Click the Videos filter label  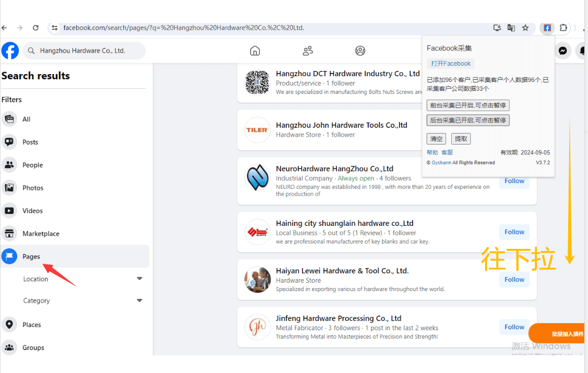(x=32, y=210)
